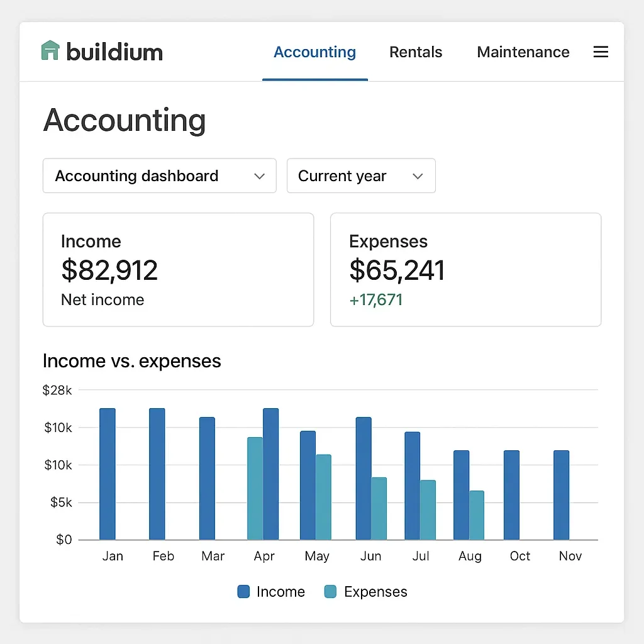Image resolution: width=644 pixels, height=644 pixels.
Task: Open the Current year dropdown
Action: coord(361,176)
